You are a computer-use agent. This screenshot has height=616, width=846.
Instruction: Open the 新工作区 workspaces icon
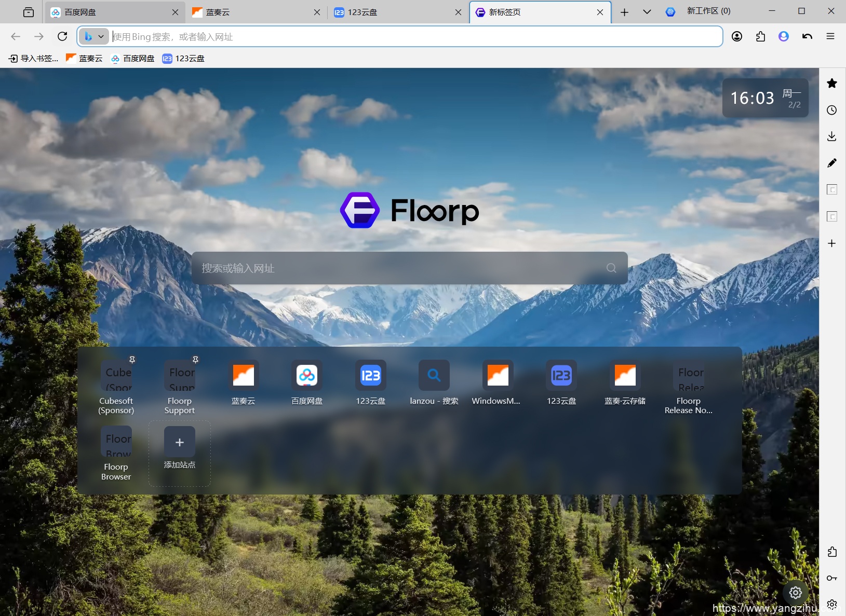[x=670, y=11]
